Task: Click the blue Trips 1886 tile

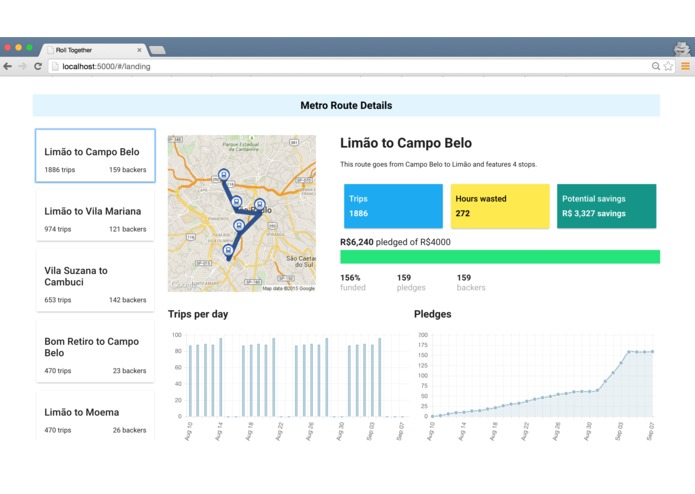Action: (x=393, y=206)
